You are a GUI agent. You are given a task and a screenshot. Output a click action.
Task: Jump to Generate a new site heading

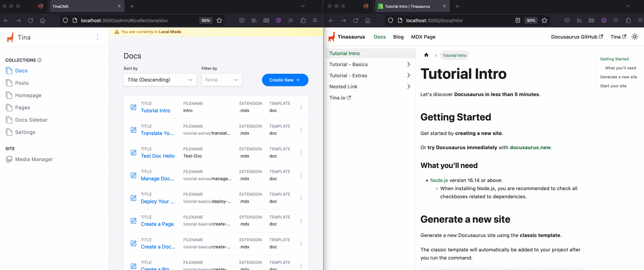point(618,77)
